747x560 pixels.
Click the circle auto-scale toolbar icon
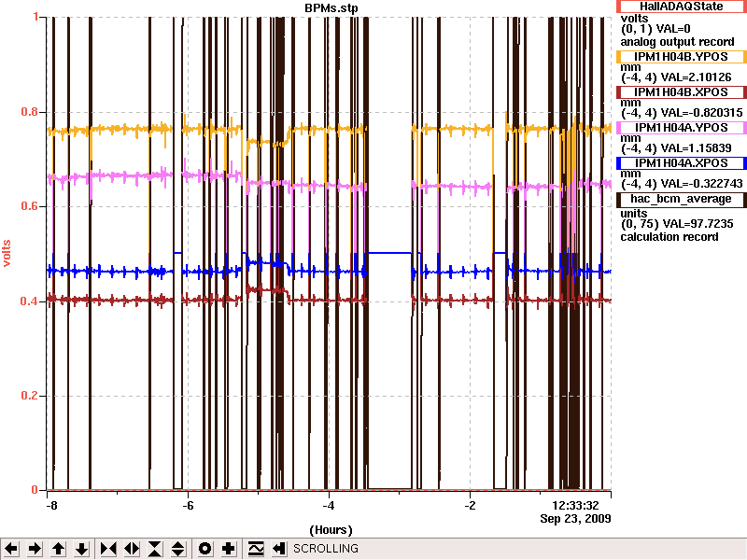(x=204, y=549)
